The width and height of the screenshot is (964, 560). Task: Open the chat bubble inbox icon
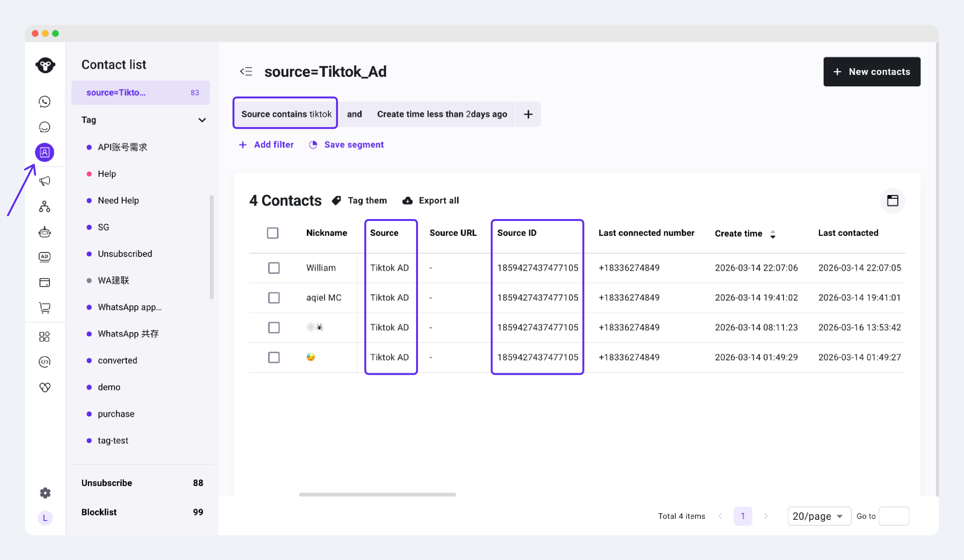pos(45,127)
